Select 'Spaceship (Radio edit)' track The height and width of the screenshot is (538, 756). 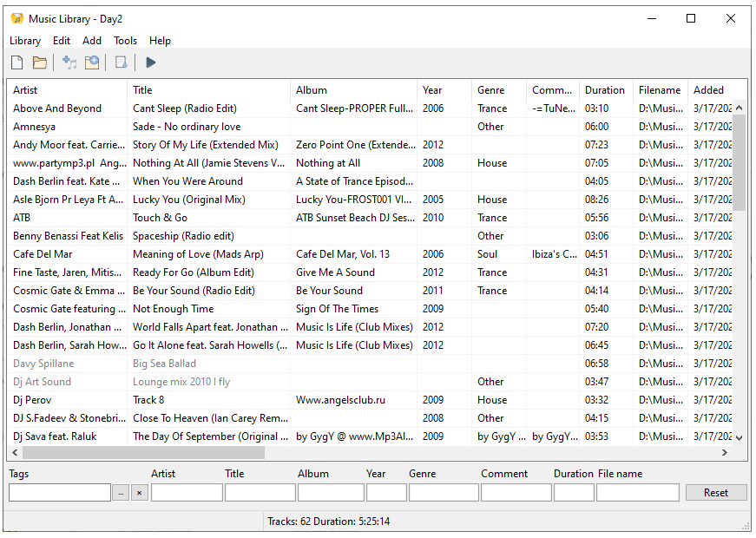183,236
